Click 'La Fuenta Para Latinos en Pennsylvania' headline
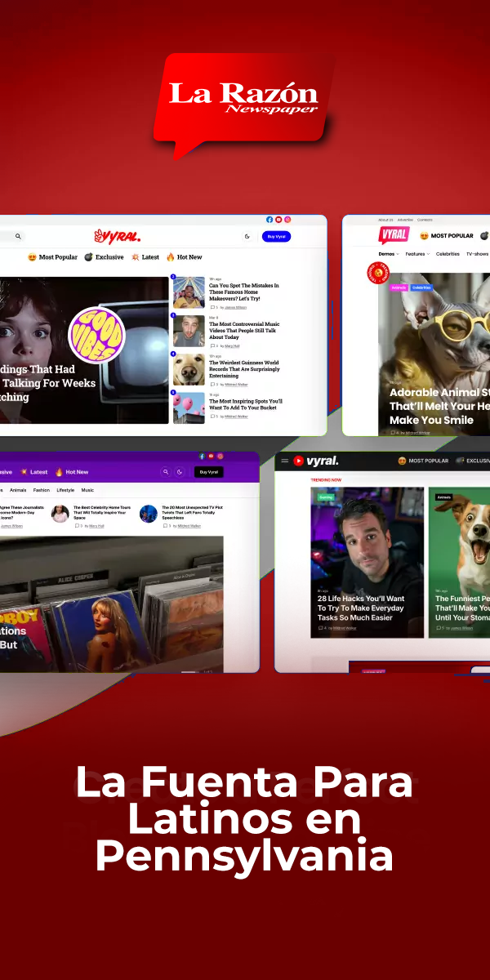The image size is (490, 980). coord(245,819)
